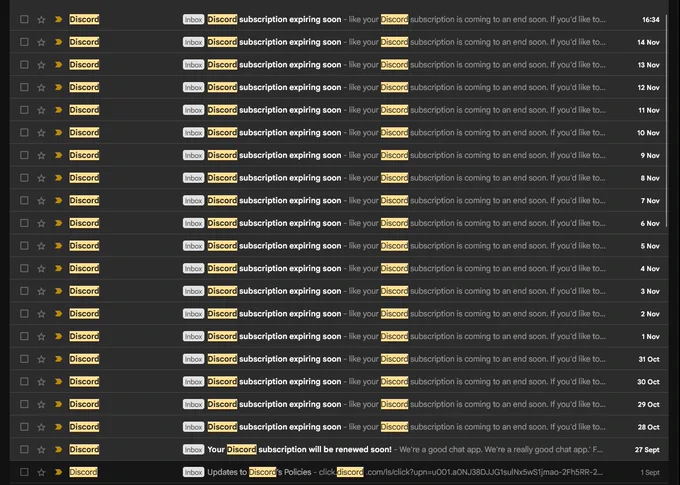Star the Discord email dated 9 Nov
The height and width of the screenshot is (485, 680).
tap(41, 155)
